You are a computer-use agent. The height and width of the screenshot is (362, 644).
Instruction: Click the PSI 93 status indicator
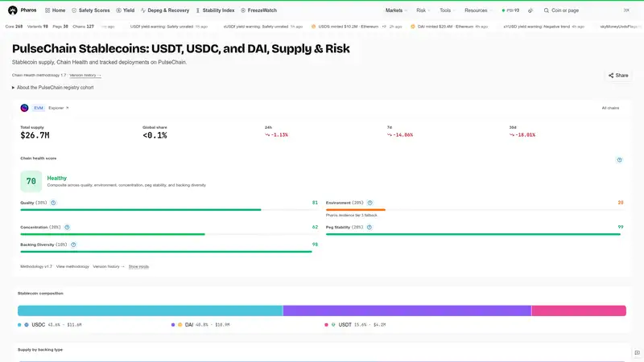[510, 10]
